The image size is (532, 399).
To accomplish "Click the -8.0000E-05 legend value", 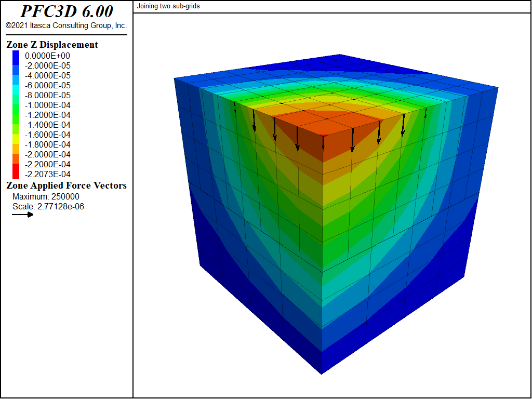I will click(x=47, y=95).
